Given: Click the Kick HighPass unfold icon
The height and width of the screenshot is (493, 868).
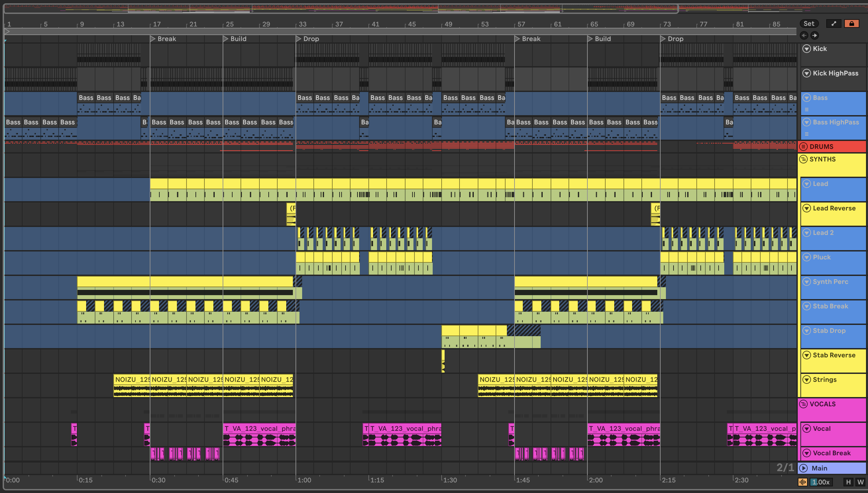Looking at the screenshot, I should (807, 73).
